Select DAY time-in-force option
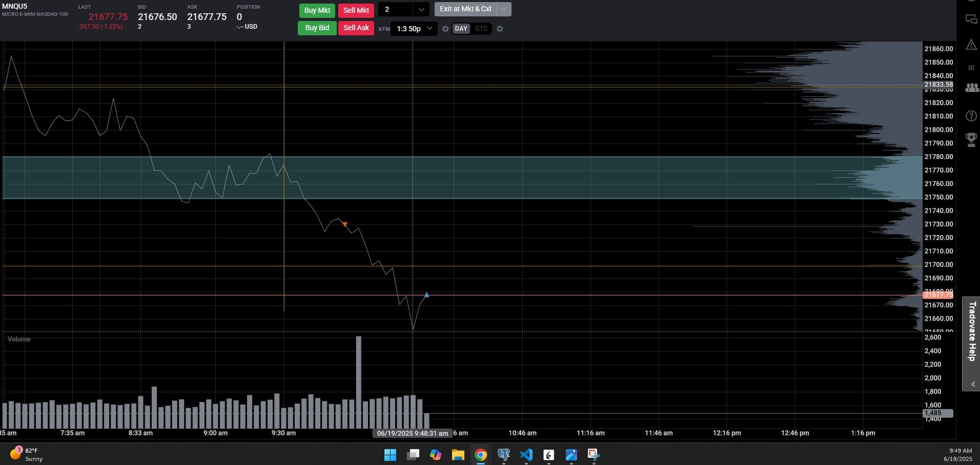Image resolution: width=980 pixels, height=465 pixels. [461, 29]
